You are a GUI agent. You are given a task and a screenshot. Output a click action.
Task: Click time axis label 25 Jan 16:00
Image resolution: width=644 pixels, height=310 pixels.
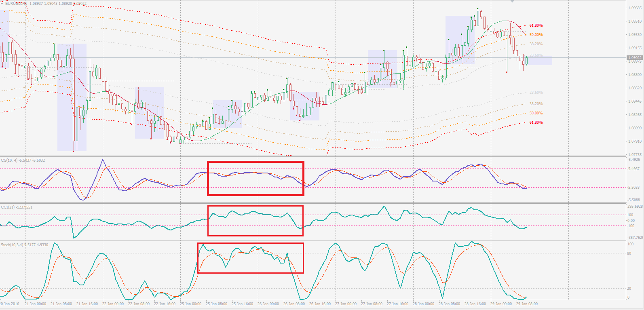tap(242, 304)
